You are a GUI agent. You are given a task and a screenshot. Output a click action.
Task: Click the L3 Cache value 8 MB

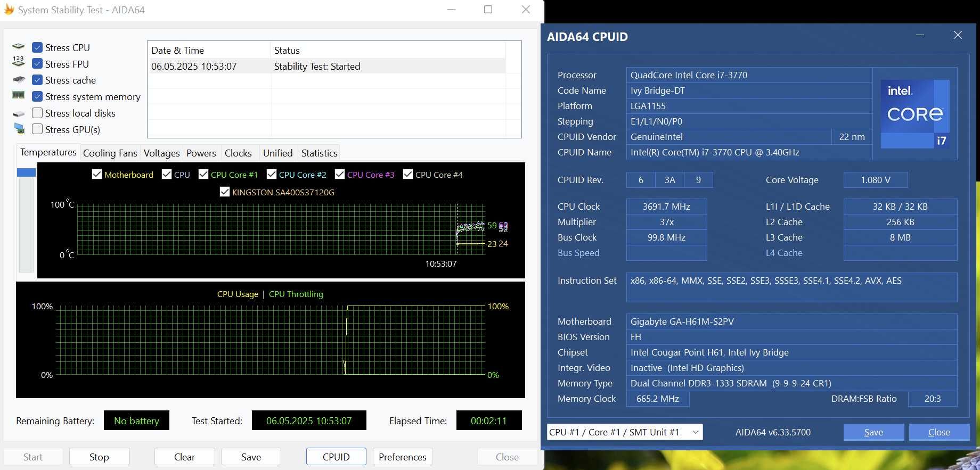pyautogui.click(x=900, y=237)
